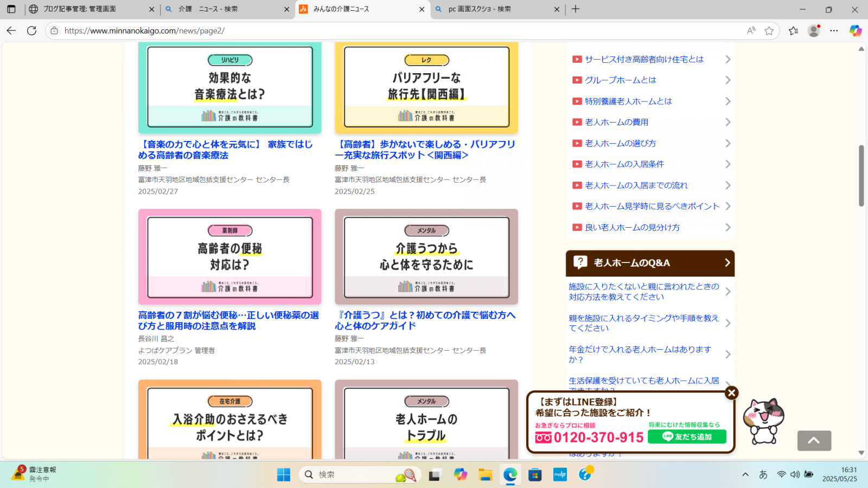Viewport: 868px width, 488px height.
Task: Add page to favorites with star icon
Action: coord(769,31)
